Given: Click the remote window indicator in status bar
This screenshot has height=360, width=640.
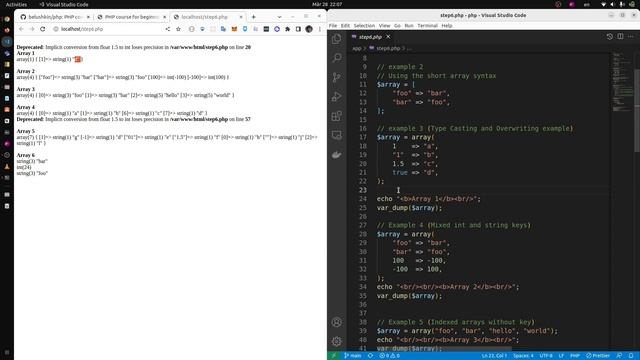Looking at the screenshot, I should [x=333, y=356].
